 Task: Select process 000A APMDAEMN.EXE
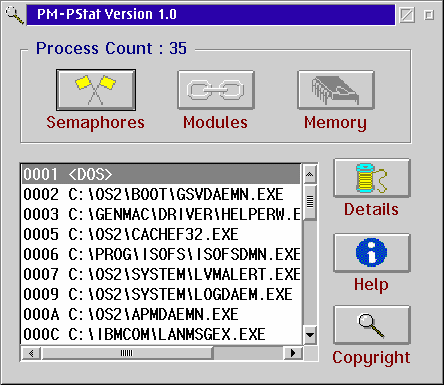point(161,314)
